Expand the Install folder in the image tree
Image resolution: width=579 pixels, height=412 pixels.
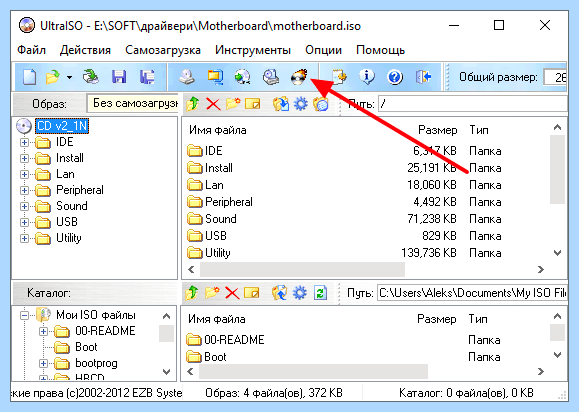(x=24, y=158)
